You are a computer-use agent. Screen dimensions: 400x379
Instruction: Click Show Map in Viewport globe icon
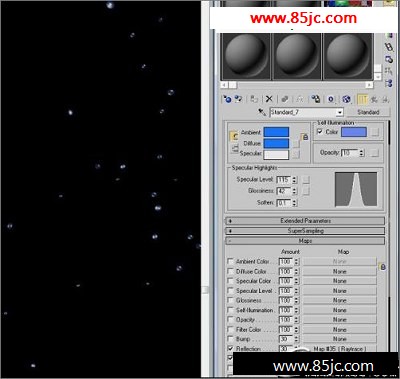[346, 99]
